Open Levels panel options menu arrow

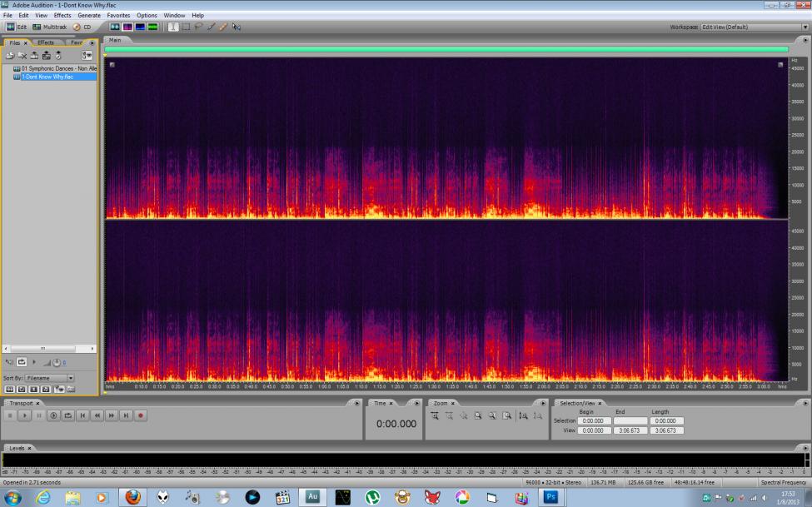(x=805, y=448)
